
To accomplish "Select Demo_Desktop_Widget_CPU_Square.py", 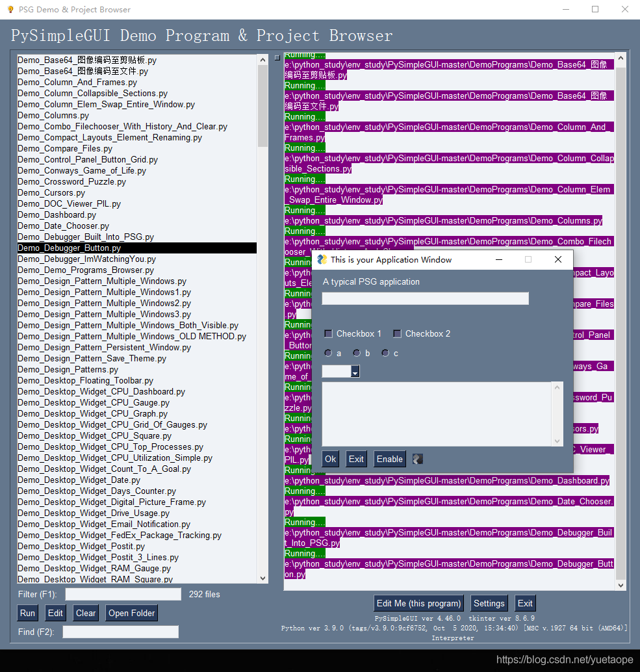I will (x=137, y=436).
